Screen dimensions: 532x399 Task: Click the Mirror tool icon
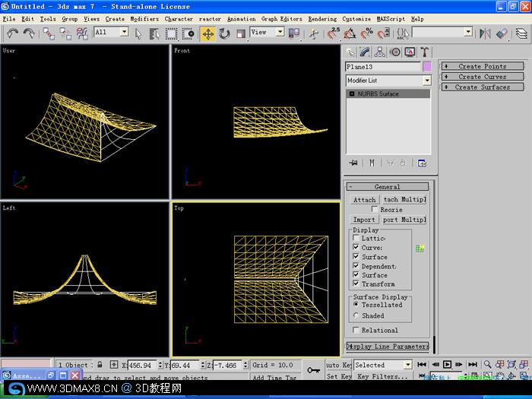tap(485, 33)
